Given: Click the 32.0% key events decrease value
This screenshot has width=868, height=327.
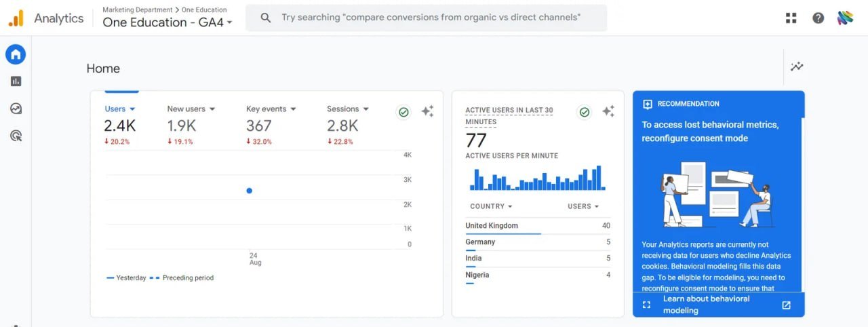Looking at the screenshot, I should 259,142.
